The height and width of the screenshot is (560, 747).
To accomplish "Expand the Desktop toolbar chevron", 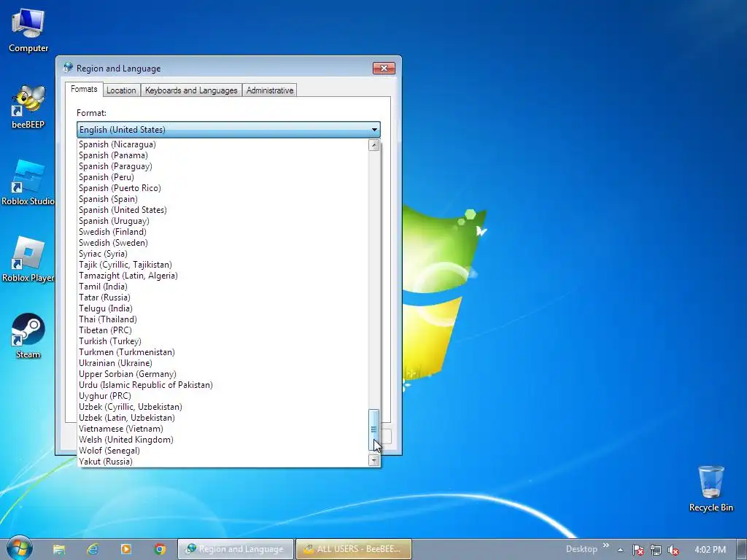I will [606, 545].
